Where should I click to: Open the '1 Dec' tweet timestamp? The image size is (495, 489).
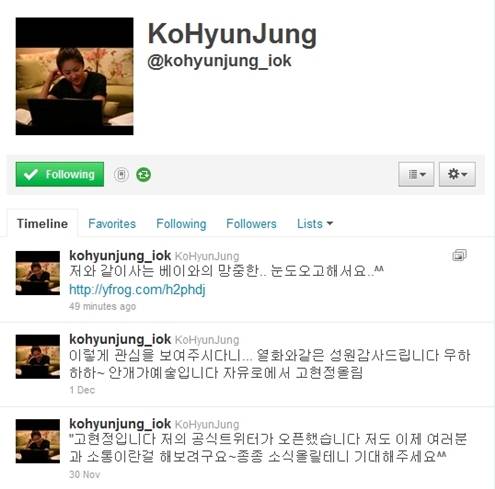[x=82, y=390]
